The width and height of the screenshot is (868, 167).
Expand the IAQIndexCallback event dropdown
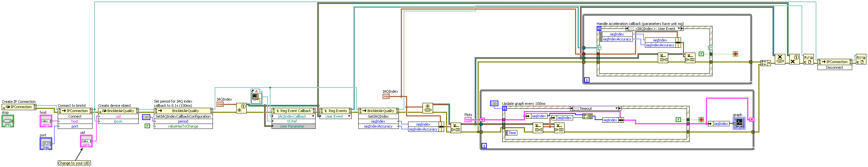pos(313,116)
